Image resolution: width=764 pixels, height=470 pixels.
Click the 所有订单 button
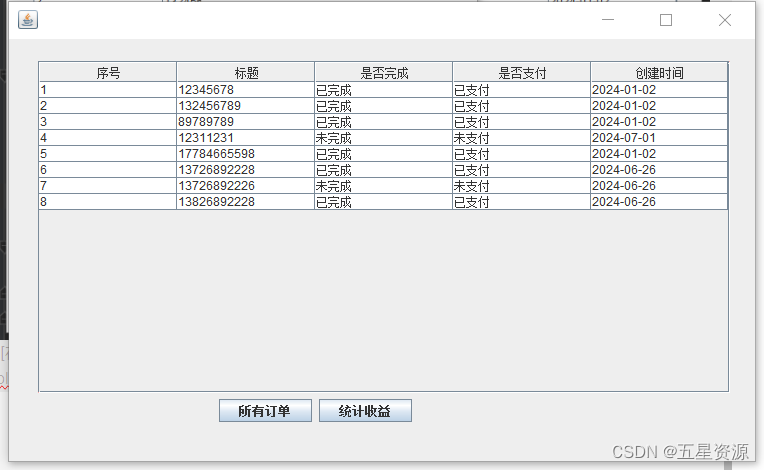265,411
